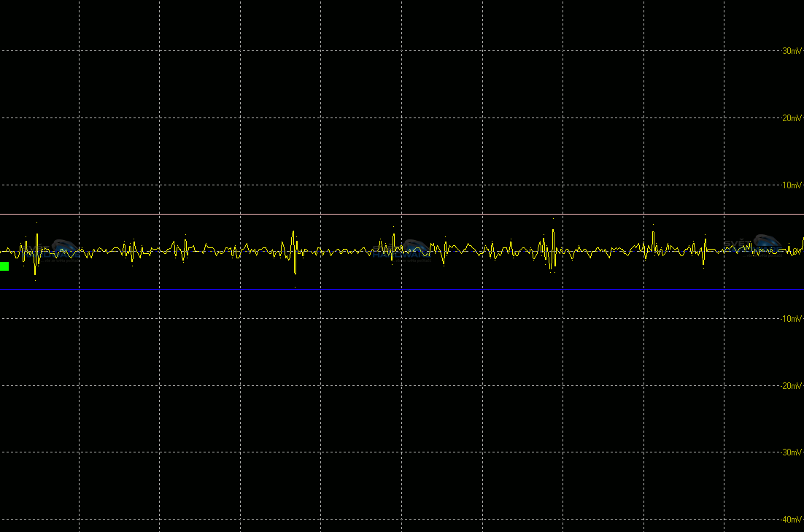Select the -10mV axis label
804x532 pixels.
pos(791,319)
